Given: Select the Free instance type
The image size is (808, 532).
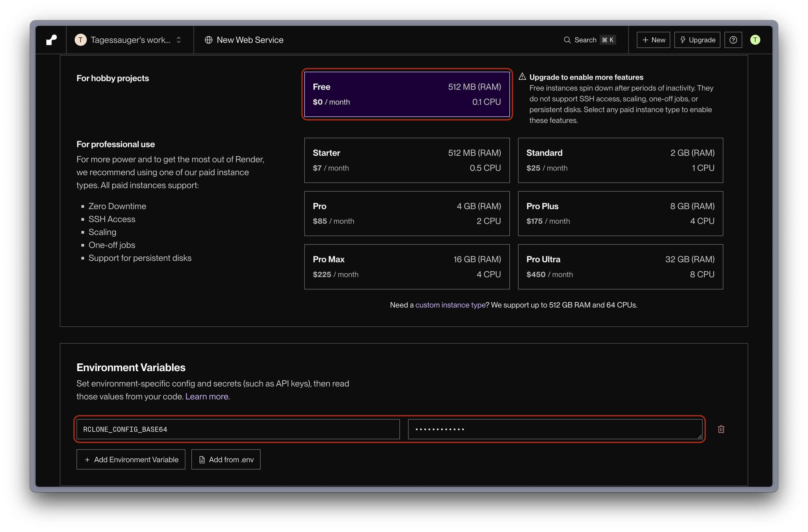Looking at the screenshot, I should tap(407, 94).
